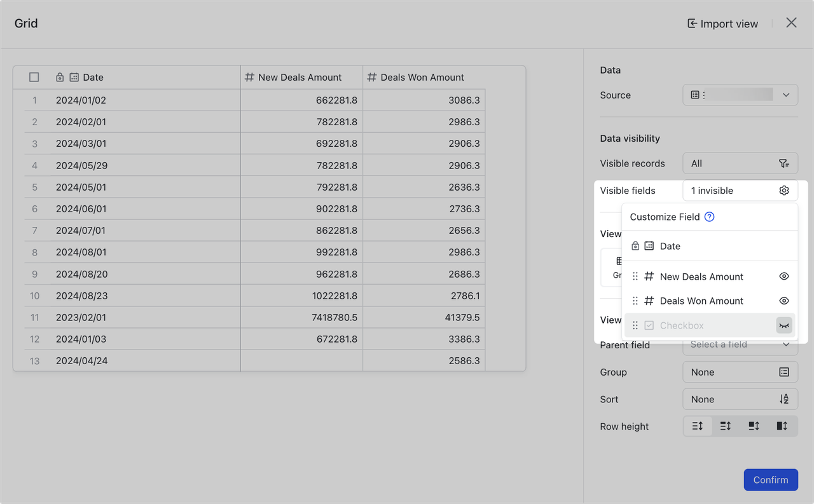Select the greyed Checkbox field entry

coord(710,325)
